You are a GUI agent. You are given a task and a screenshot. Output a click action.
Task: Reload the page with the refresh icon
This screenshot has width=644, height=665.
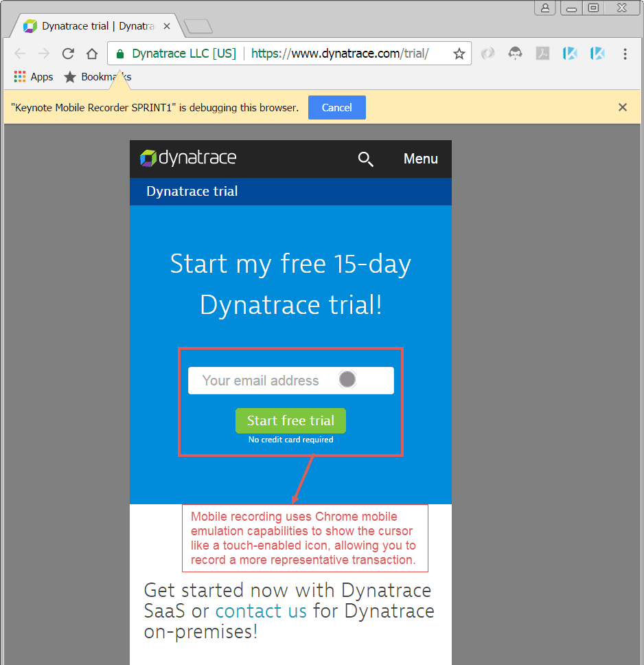[x=68, y=54]
